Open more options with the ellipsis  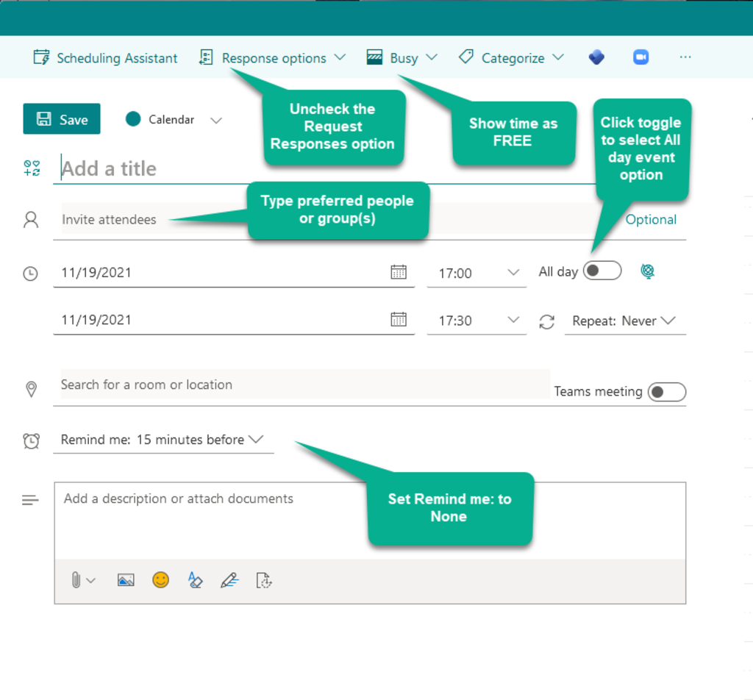click(x=685, y=57)
